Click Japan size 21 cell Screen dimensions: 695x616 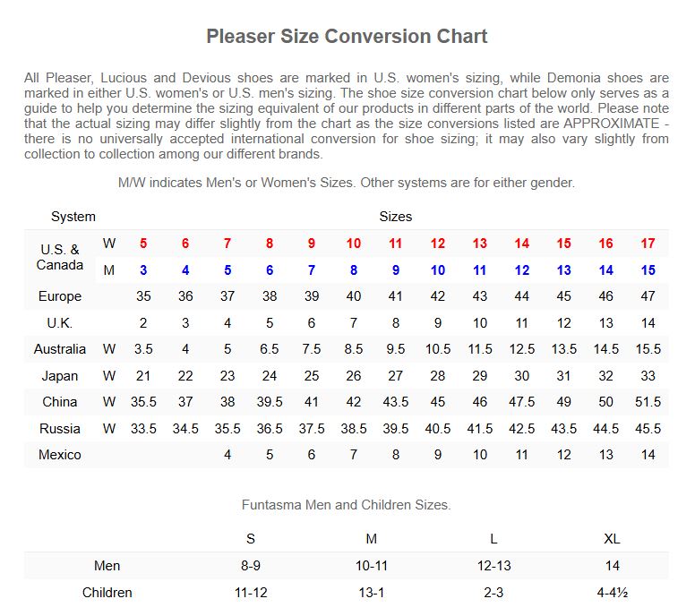click(x=143, y=376)
